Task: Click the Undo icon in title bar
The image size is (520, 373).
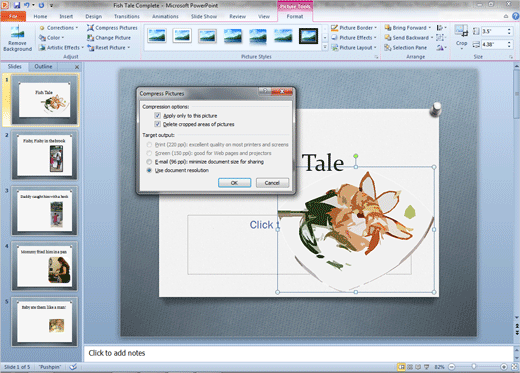Action: click(27, 5)
